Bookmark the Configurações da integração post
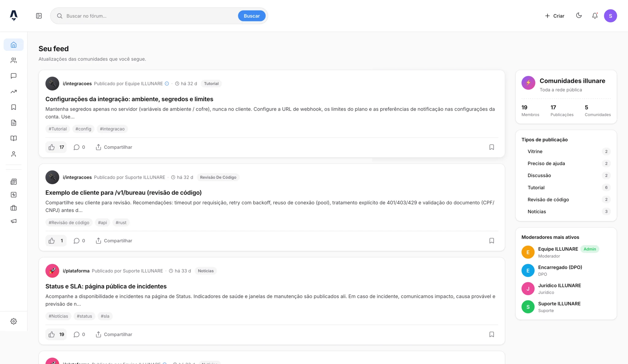 click(492, 147)
